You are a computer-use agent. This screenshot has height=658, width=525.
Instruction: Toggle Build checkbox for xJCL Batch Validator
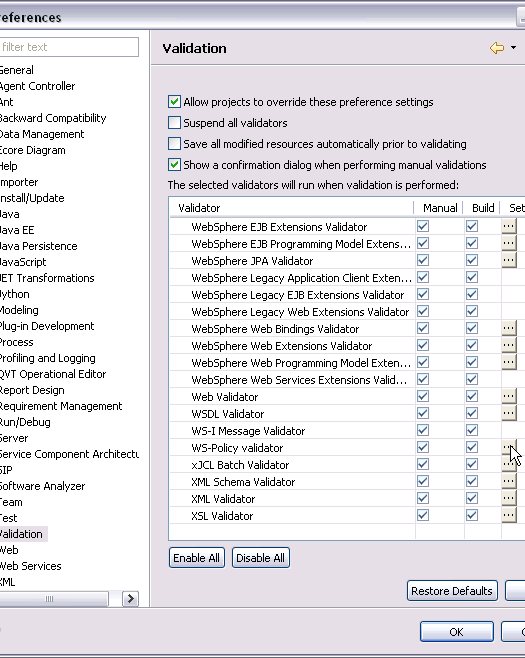(472, 464)
